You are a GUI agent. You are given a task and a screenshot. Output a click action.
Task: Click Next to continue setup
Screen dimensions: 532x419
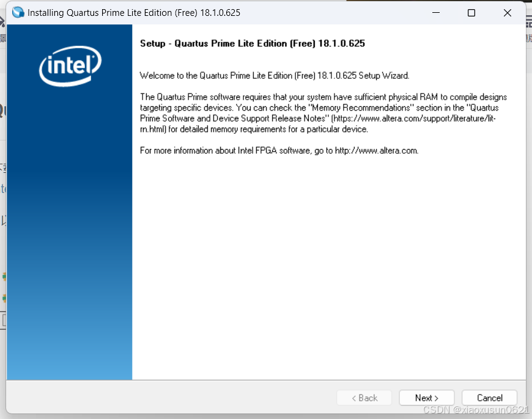426,398
